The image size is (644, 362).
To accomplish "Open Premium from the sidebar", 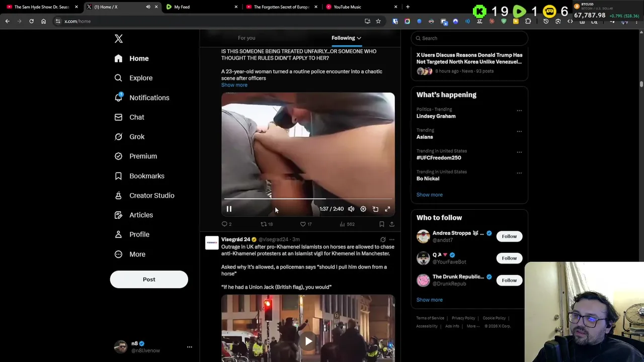I will [135, 156].
